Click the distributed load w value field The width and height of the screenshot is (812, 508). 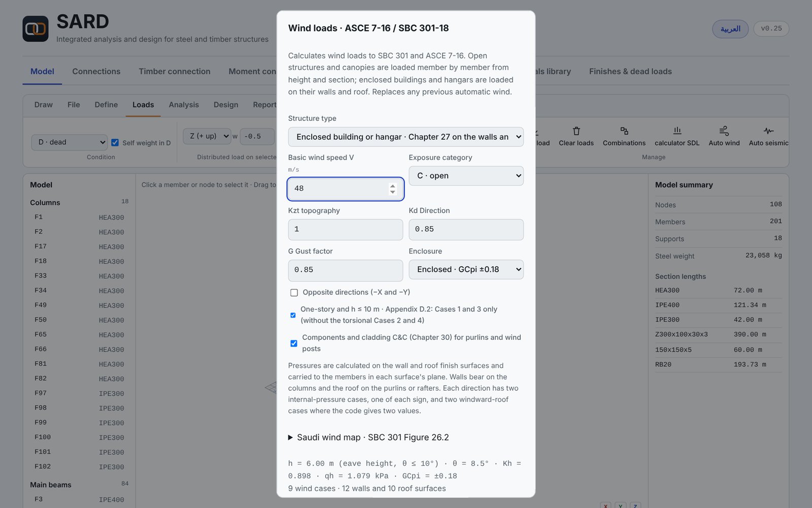click(257, 137)
